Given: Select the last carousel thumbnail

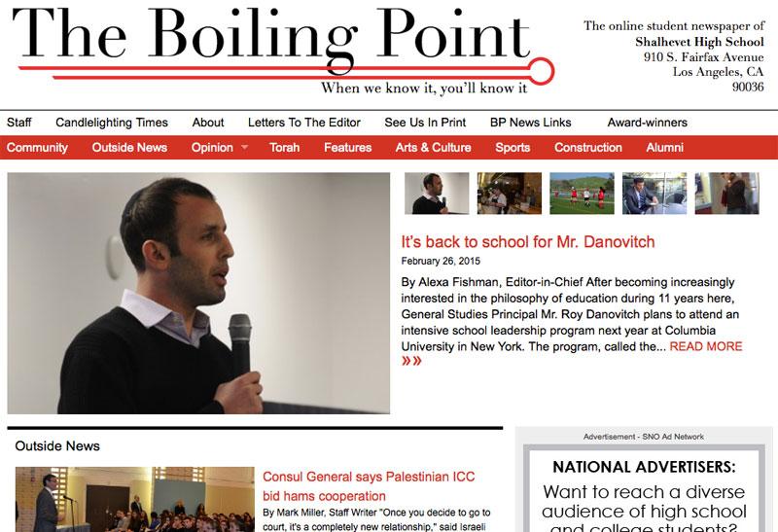Looking at the screenshot, I should (726, 194).
